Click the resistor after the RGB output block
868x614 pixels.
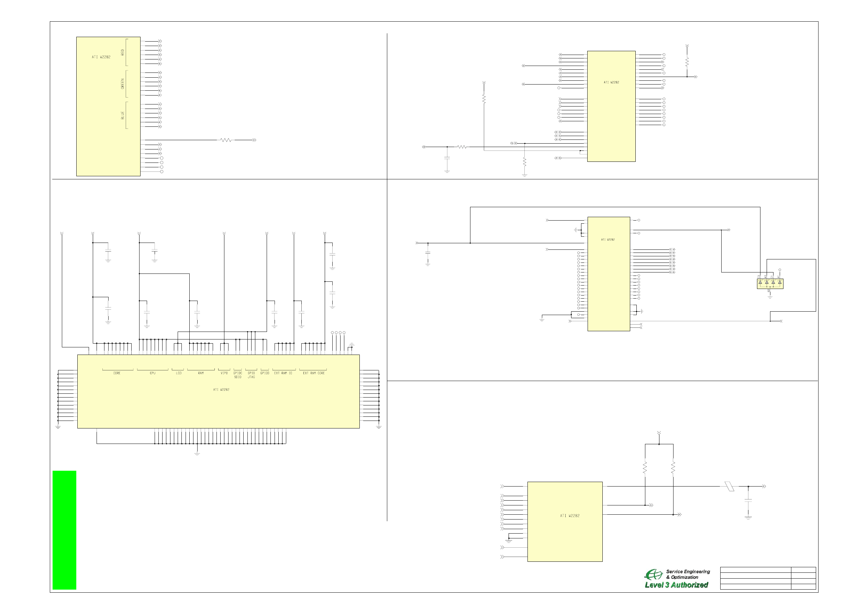[x=226, y=140]
